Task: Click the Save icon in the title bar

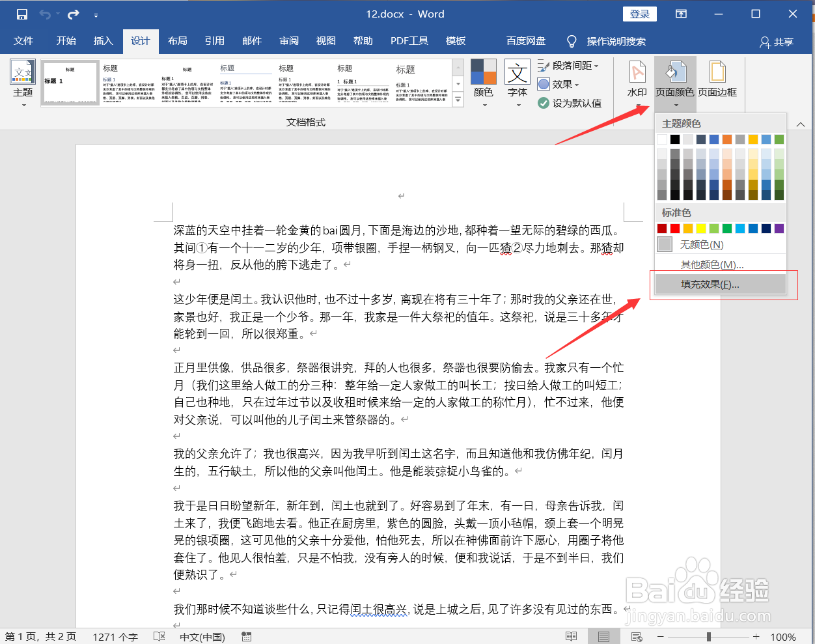Action: point(22,14)
